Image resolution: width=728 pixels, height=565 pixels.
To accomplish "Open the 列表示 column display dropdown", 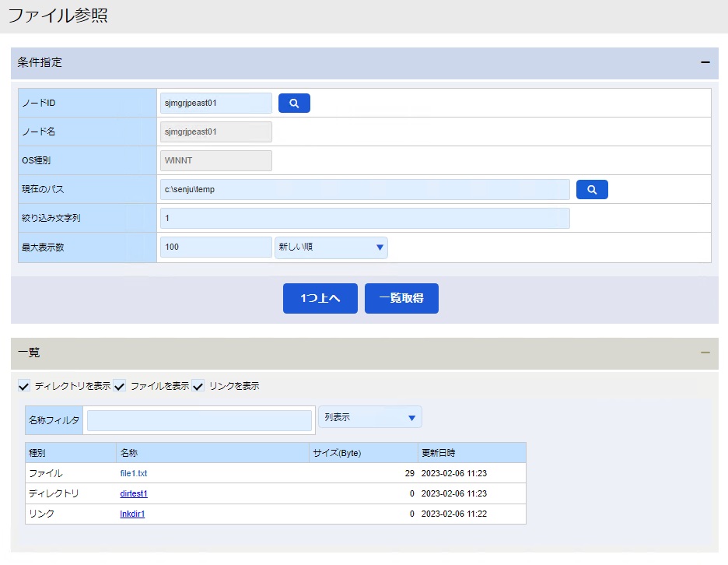I will (x=370, y=417).
